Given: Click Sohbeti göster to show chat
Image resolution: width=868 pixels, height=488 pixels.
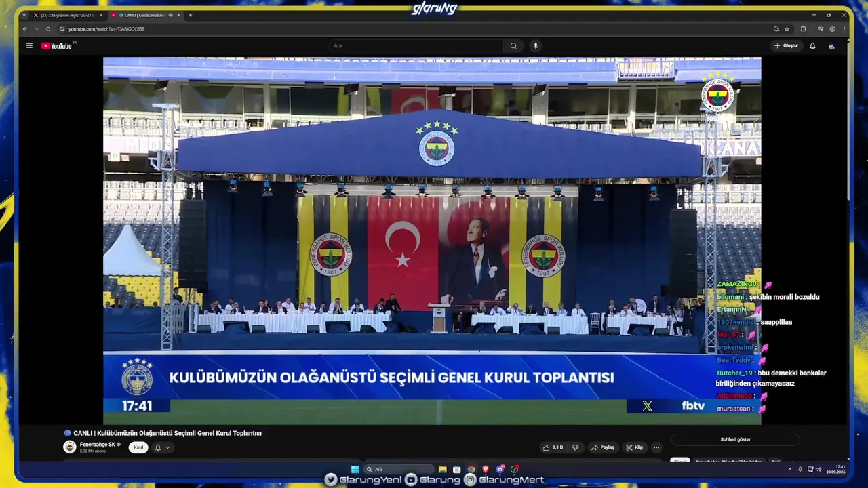Looking at the screenshot, I should coord(735,440).
